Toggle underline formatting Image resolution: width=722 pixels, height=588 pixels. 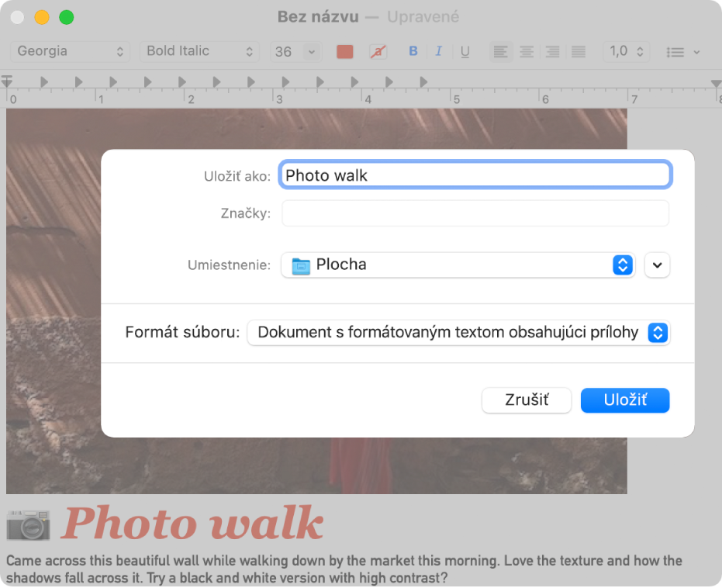(465, 51)
